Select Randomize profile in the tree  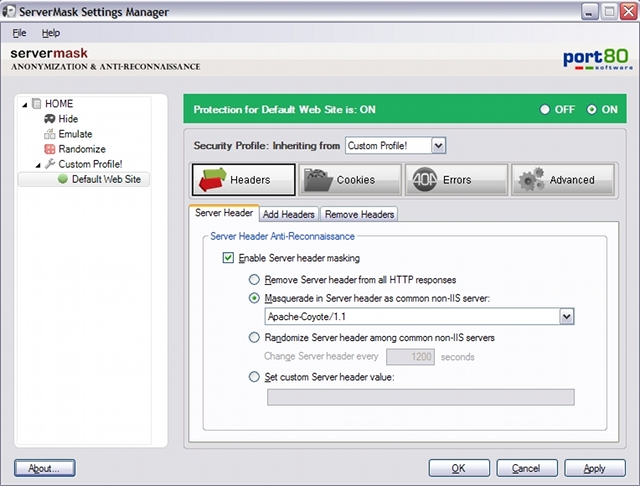(x=82, y=149)
